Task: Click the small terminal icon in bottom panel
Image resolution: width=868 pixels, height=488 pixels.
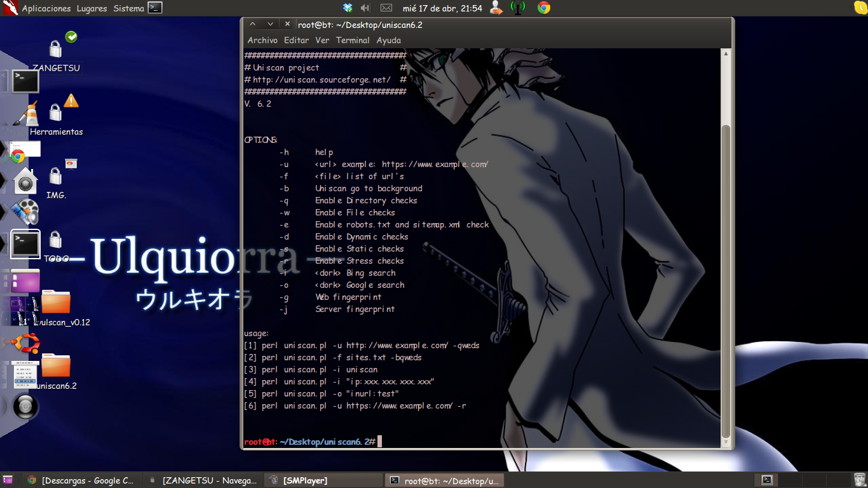Action: coord(768,480)
